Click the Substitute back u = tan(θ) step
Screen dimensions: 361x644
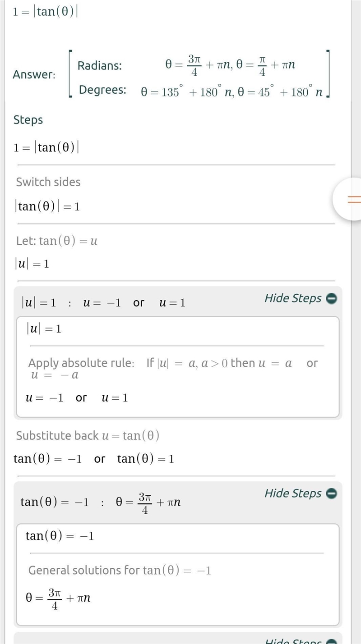[x=88, y=436]
